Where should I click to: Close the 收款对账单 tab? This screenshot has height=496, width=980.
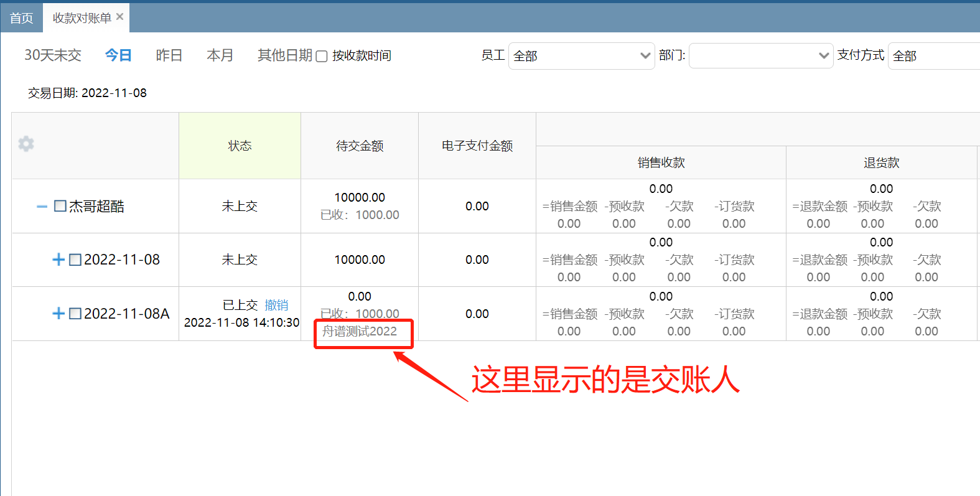point(120,17)
